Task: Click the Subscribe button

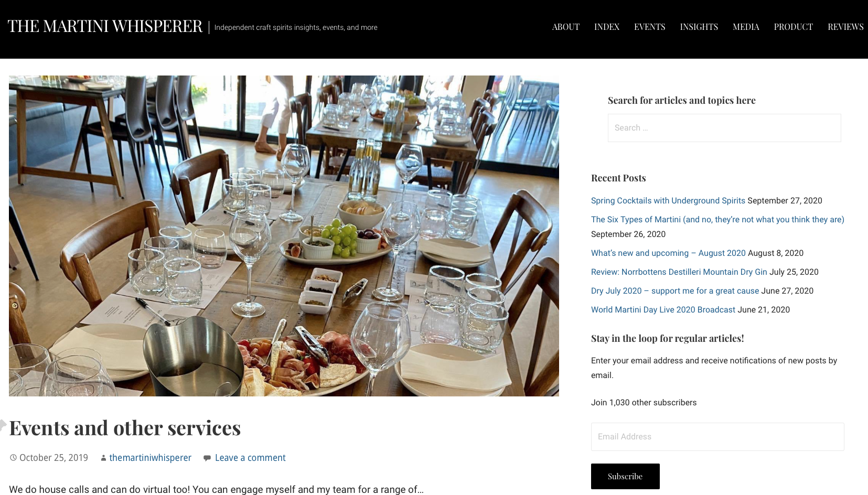Action: pos(625,476)
